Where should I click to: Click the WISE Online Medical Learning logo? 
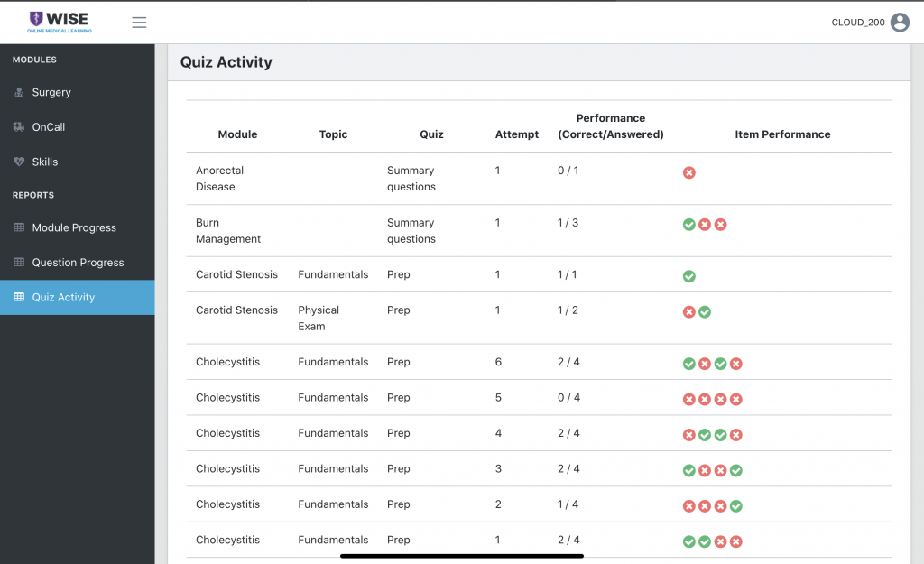coord(58,22)
